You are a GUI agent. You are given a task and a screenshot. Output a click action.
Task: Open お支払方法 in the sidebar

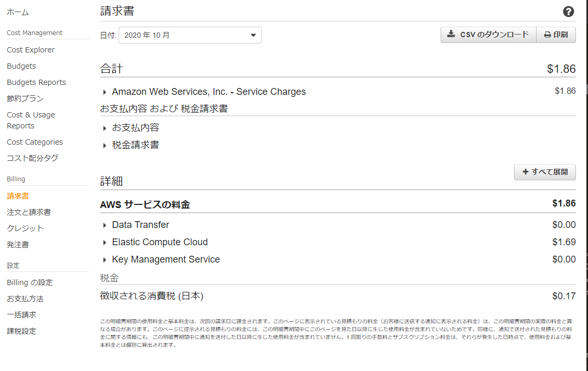(x=25, y=299)
